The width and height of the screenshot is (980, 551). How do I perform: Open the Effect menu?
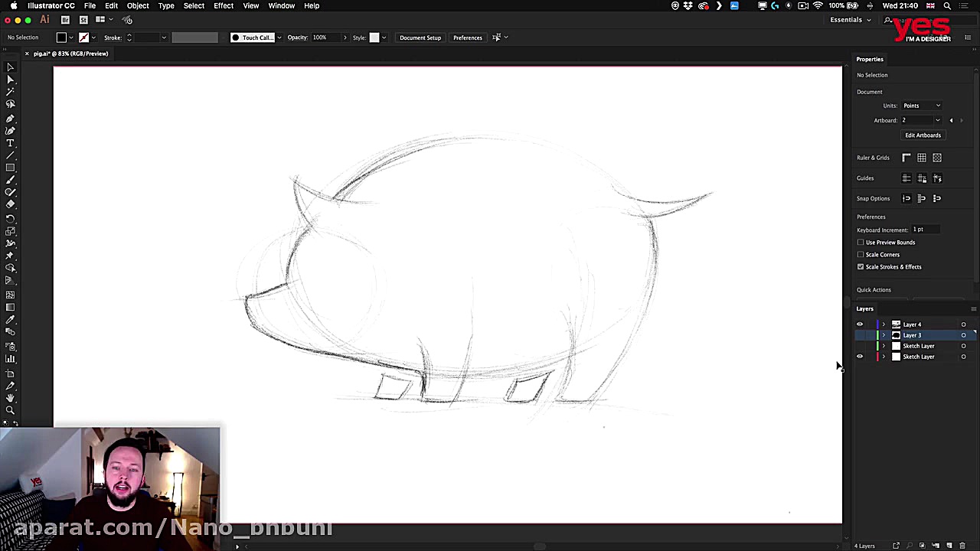(x=224, y=5)
